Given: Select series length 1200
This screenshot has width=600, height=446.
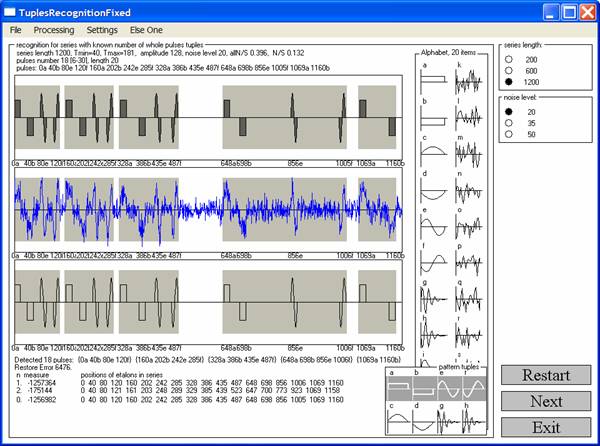Looking at the screenshot, I should pos(509,82).
